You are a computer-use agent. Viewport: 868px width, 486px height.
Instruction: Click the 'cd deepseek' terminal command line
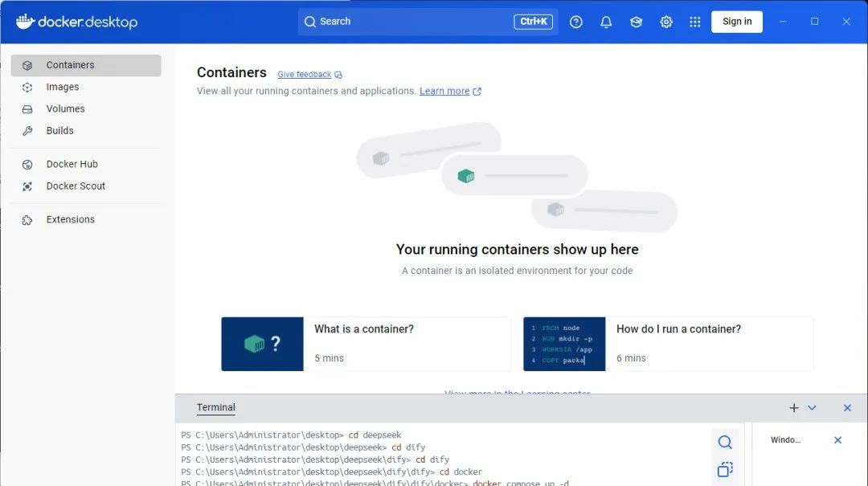[291, 435]
